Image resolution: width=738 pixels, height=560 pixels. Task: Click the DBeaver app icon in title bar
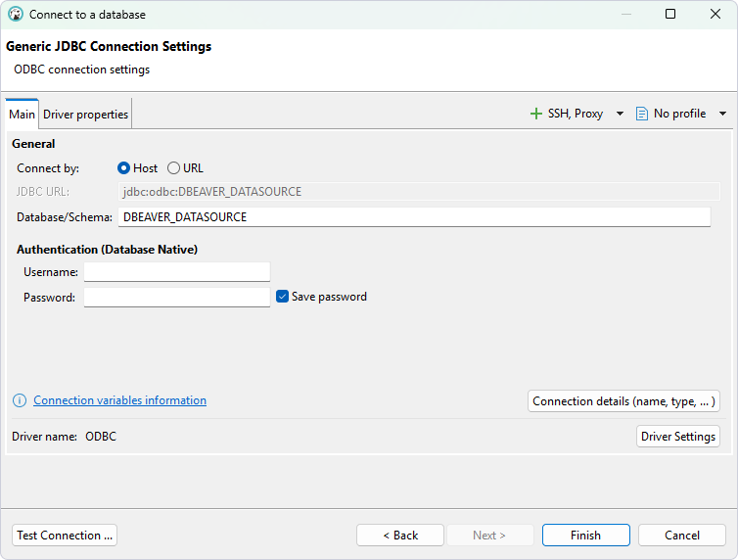16,14
